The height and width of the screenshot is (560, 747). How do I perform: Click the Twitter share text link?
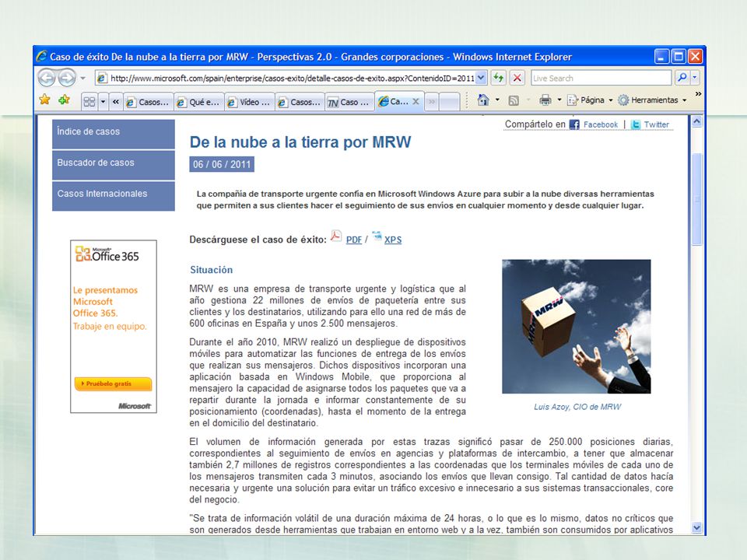coord(657,124)
